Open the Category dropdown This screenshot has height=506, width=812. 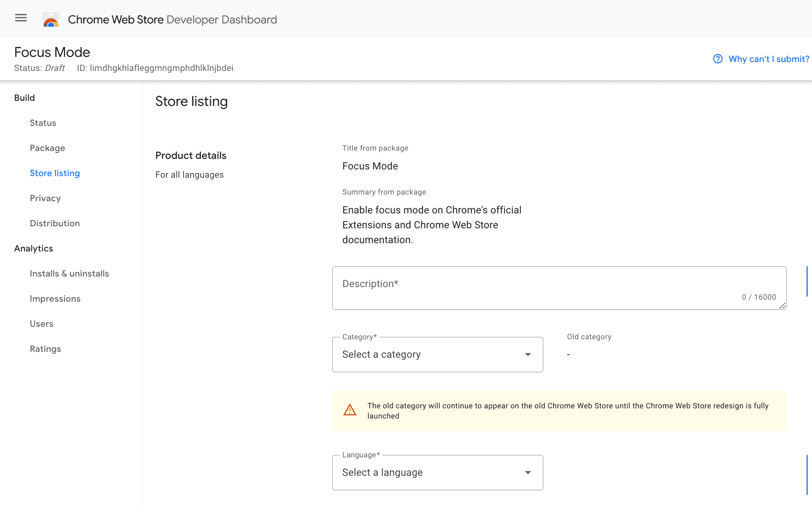coord(437,355)
